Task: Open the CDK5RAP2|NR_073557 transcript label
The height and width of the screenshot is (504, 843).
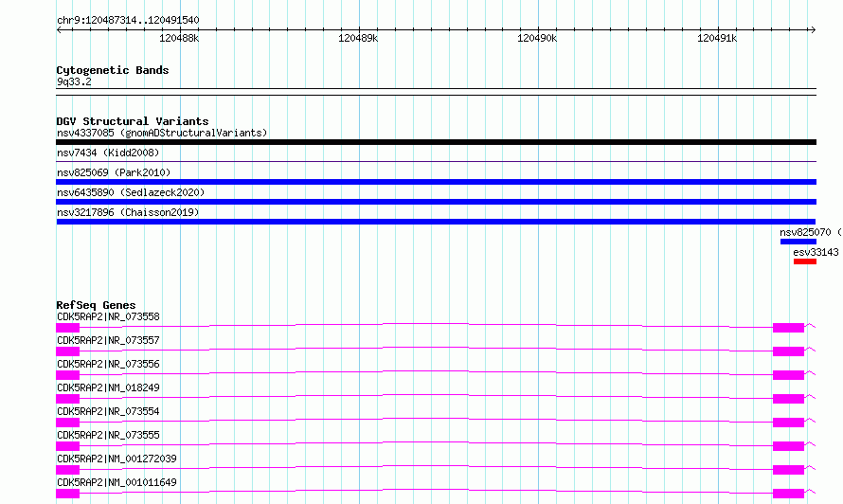Action: [x=108, y=340]
